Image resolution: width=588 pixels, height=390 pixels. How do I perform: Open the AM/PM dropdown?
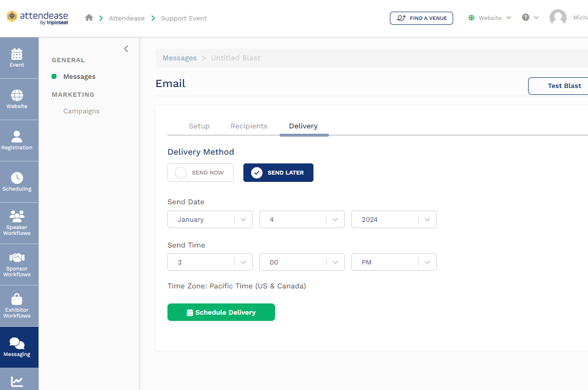[393, 262]
